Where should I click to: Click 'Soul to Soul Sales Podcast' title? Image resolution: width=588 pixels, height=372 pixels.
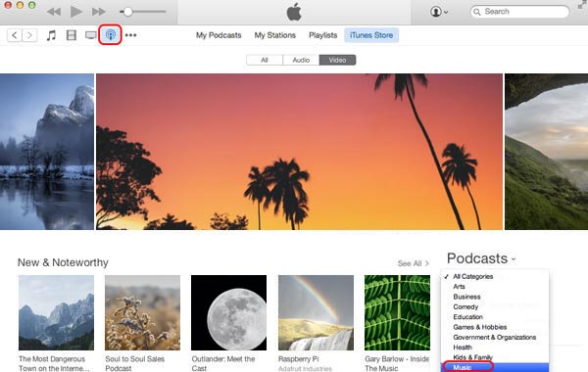(x=134, y=363)
